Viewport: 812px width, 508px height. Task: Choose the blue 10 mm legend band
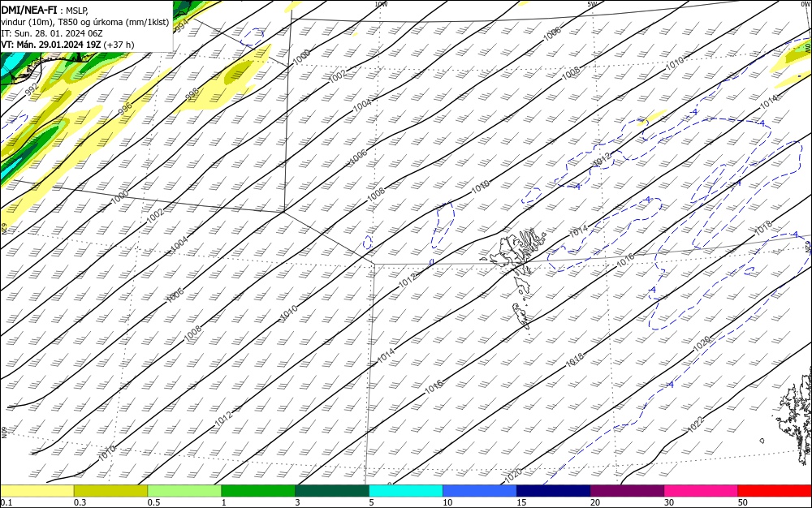tap(480, 491)
